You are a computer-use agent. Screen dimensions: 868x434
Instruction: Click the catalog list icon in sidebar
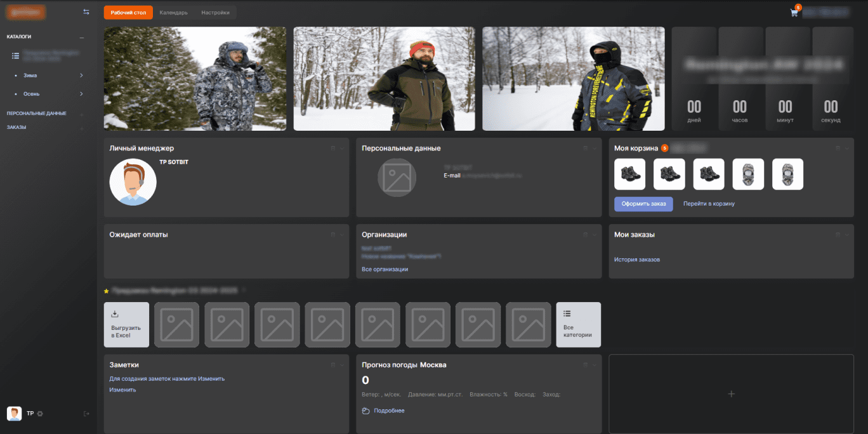pyautogui.click(x=16, y=56)
